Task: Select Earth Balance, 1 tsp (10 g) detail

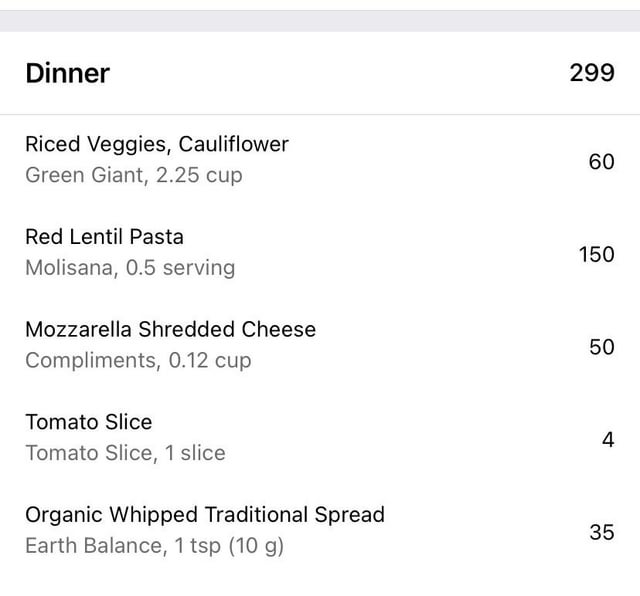Action: 154,546
